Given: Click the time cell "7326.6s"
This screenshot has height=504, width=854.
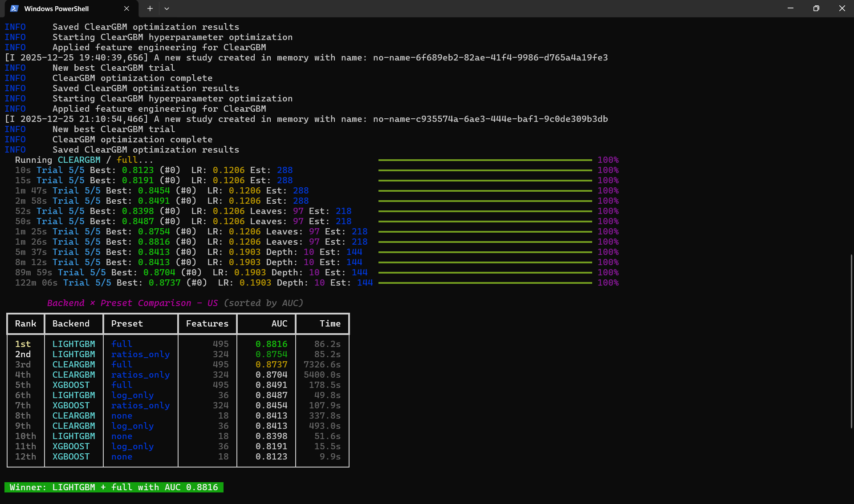Looking at the screenshot, I should click(x=322, y=365).
